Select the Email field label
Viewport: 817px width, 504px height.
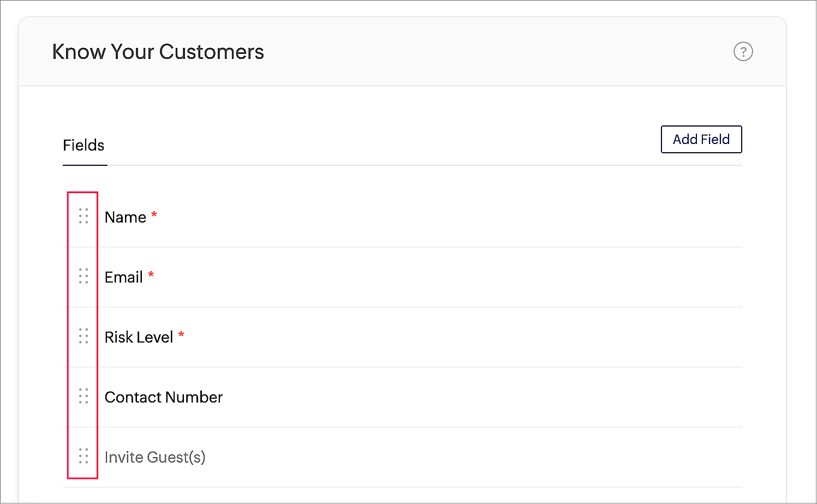[x=124, y=277]
